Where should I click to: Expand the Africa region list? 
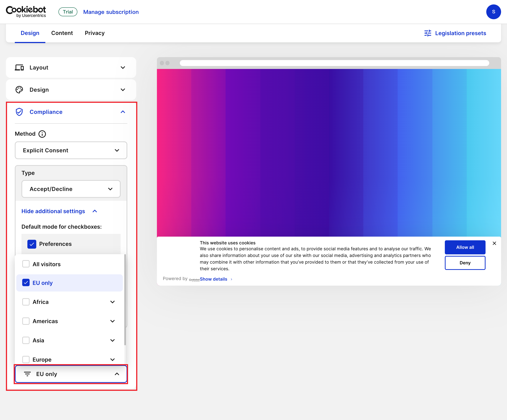coord(112,302)
